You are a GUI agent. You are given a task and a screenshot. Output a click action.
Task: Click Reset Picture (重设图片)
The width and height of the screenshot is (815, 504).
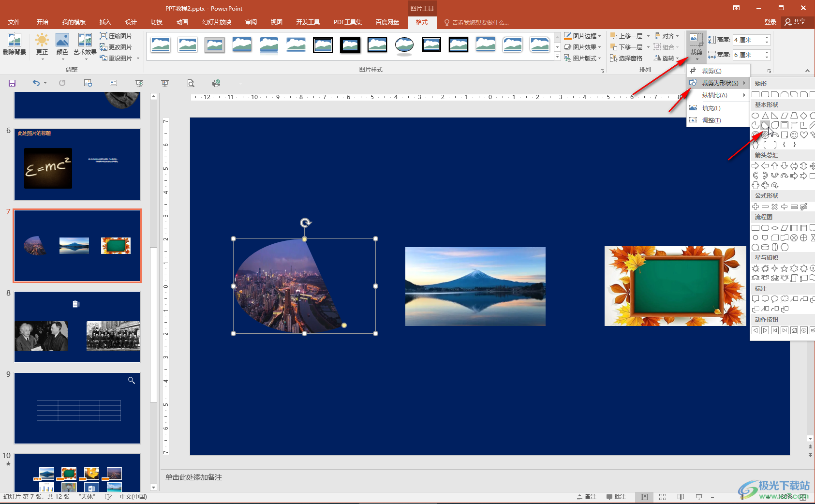point(116,58)
